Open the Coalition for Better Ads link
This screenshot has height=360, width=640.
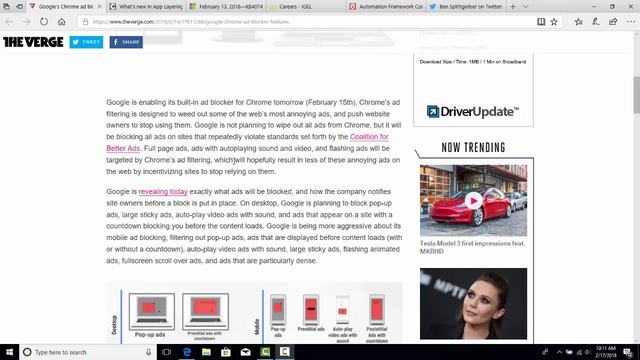click(x=369, y=137)
